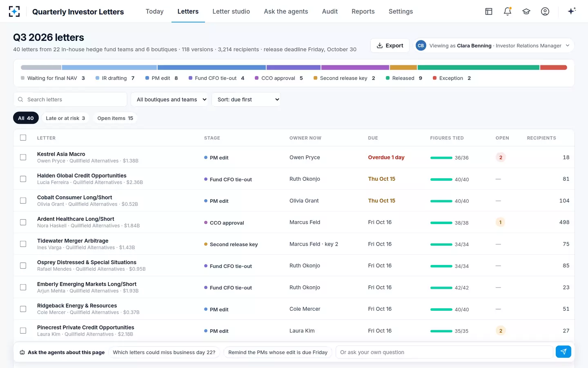
Task: Open the notifications bell
Action: click(508, 11)
